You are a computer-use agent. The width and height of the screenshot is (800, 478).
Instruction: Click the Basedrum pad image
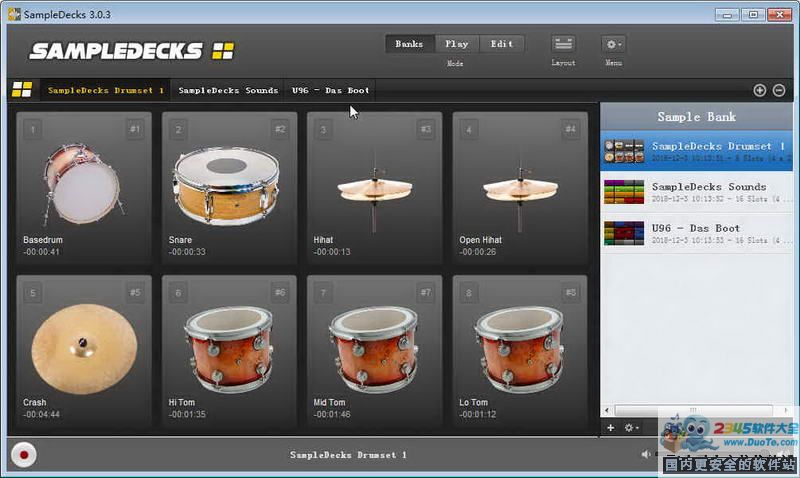[x=83, y=184]
